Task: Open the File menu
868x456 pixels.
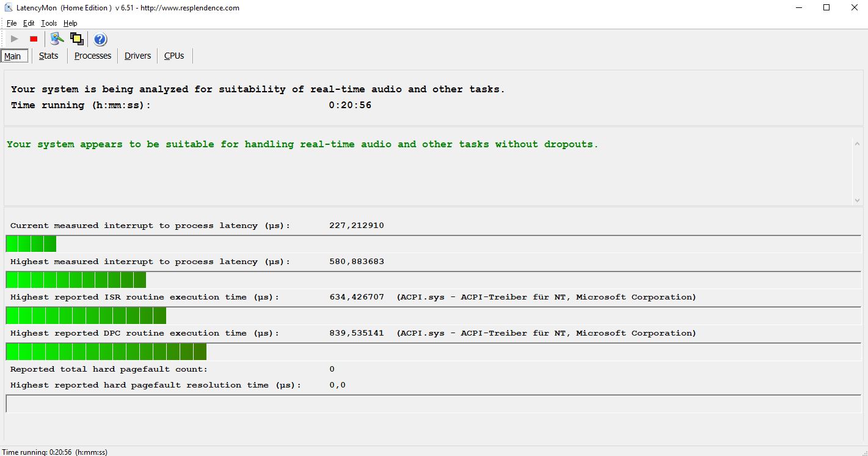Action: (12, 23)
